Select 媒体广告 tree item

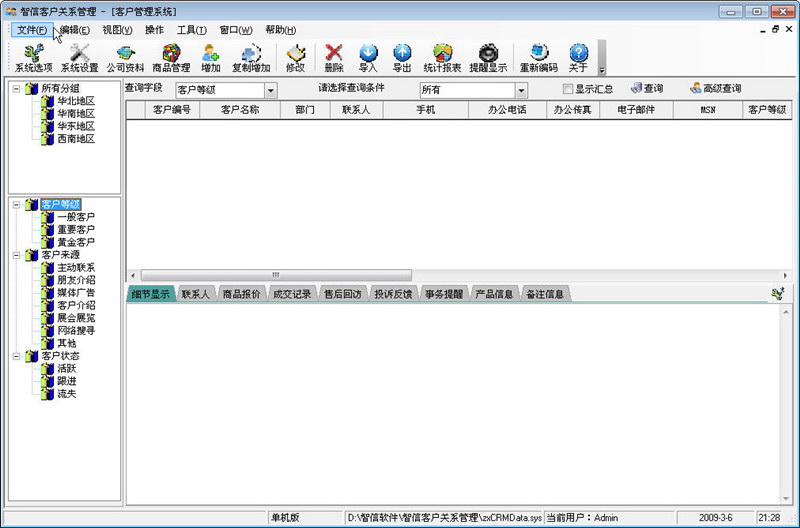(76, 293)
